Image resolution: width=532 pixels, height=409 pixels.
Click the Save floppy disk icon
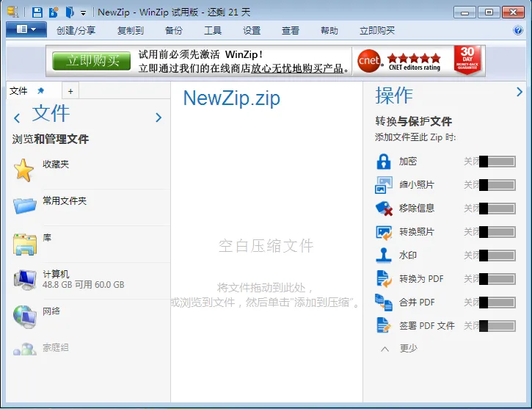pyautogui.click(x=37, y=12)
